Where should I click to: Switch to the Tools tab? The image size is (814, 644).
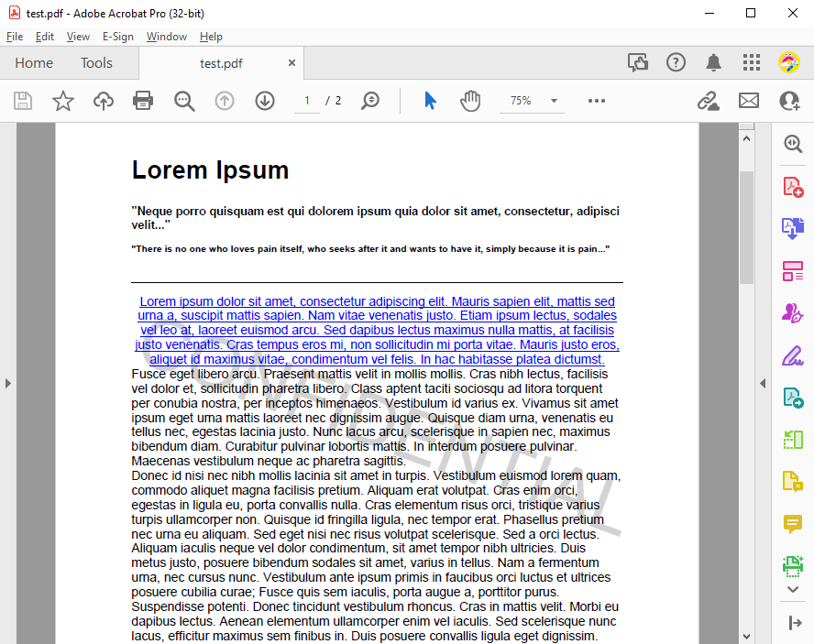pos(96,63)
